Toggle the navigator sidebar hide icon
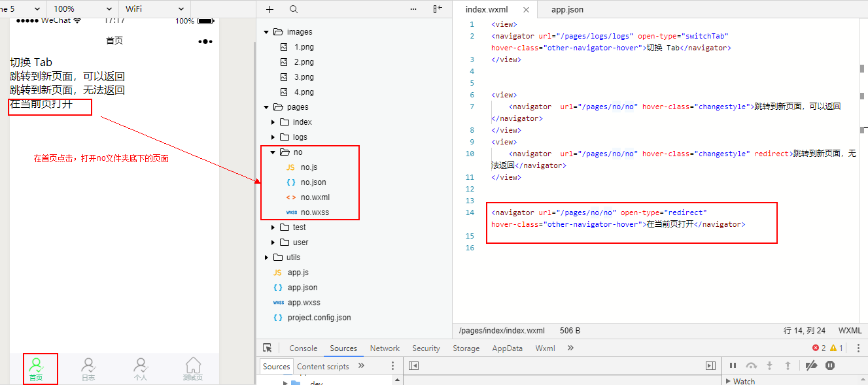Image resolution: width=868 pixels, height=385 pixels. pos(413,366)
